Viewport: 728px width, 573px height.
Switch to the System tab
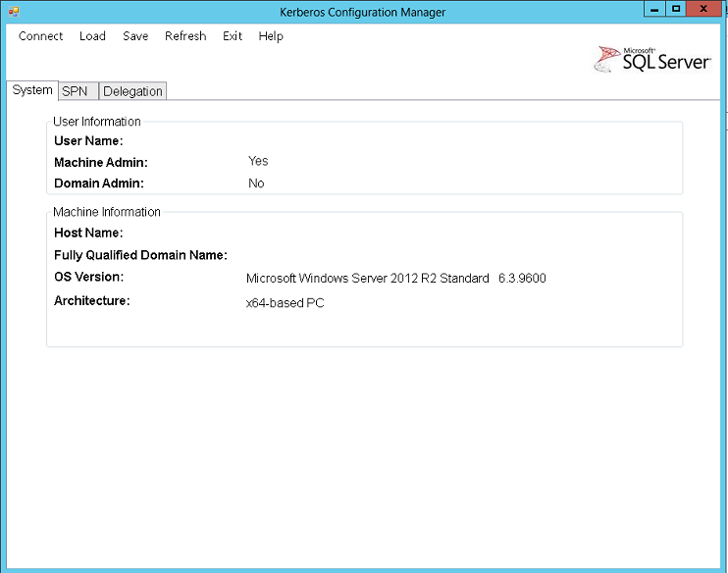tap(32, 89)
